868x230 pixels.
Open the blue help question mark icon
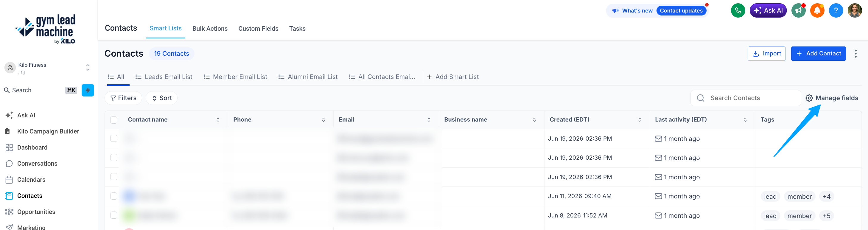[x=836, y=10]
